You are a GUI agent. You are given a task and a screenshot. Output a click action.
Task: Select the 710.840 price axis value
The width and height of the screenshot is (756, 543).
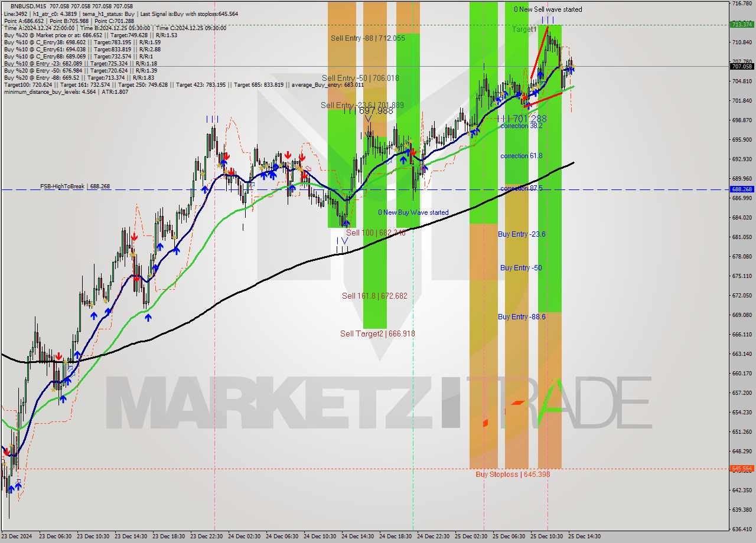click(x=742, y=42)
